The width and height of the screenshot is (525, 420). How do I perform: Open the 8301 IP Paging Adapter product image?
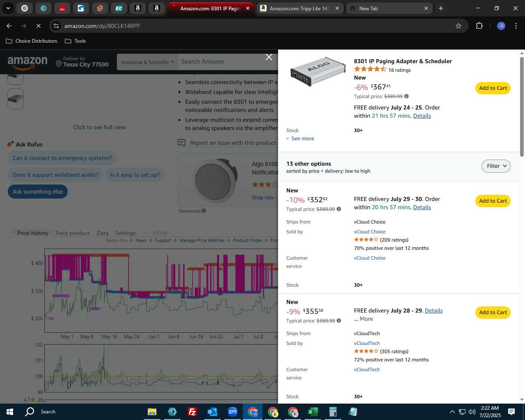pos(318,71)
